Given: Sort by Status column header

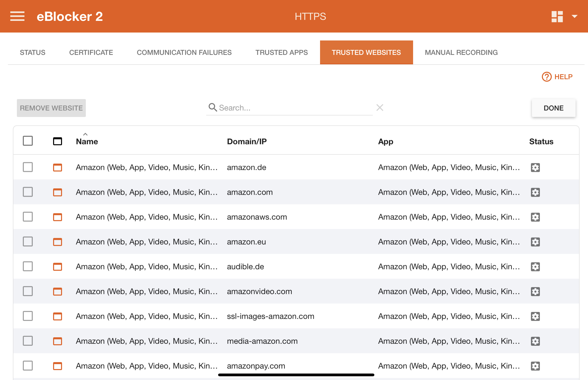Looking at the screenshot, I should pos(541,141).
